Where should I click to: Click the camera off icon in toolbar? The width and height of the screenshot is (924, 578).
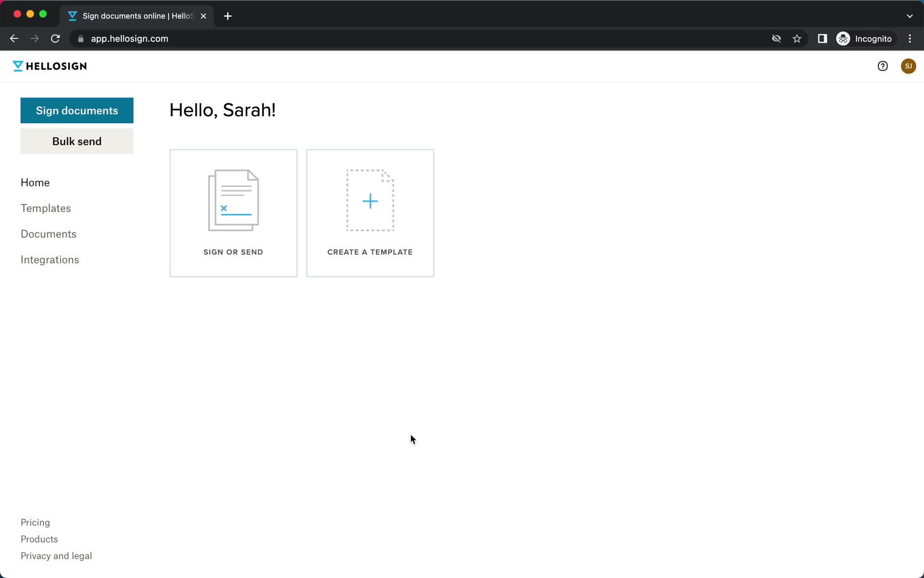click(x=776, y=39)
